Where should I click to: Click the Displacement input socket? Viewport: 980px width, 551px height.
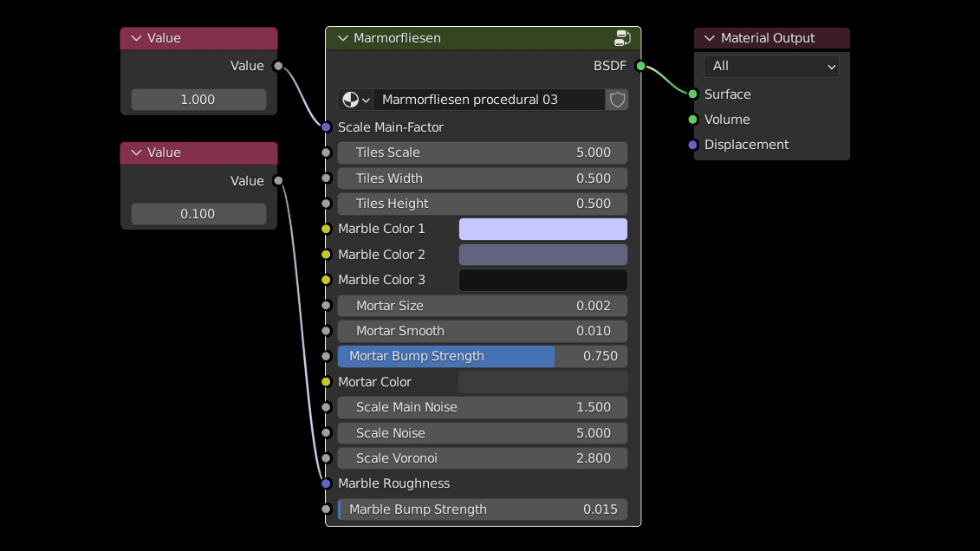[x=692, y=145]
